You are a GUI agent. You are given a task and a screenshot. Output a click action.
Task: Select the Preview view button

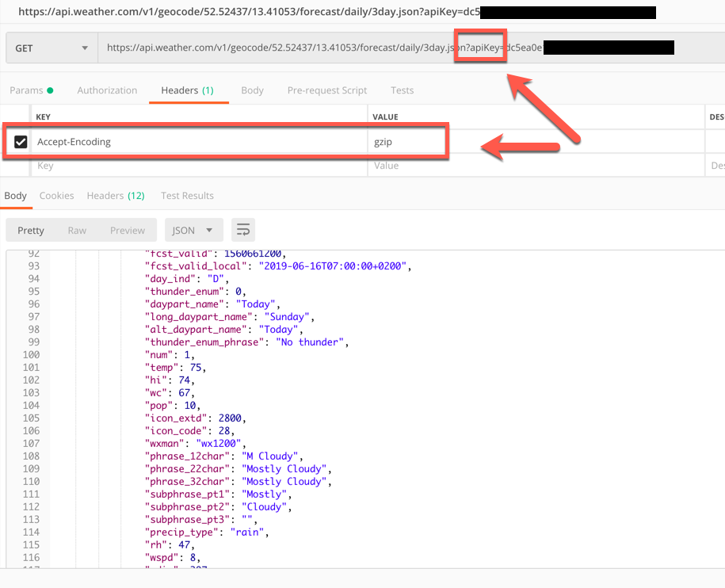(x=128, y=231)
